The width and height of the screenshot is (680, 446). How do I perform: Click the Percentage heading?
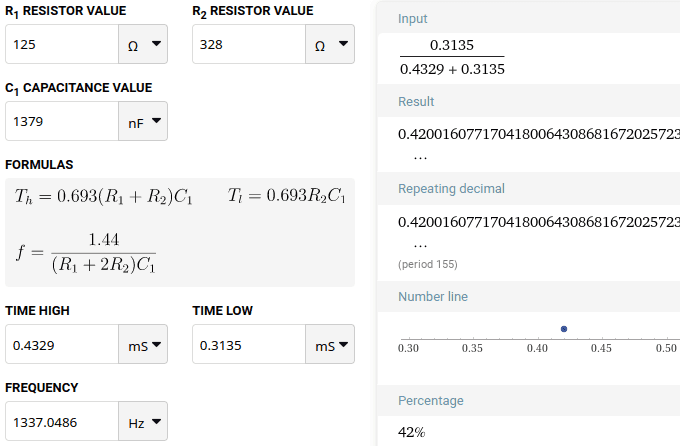click(431, 400)
